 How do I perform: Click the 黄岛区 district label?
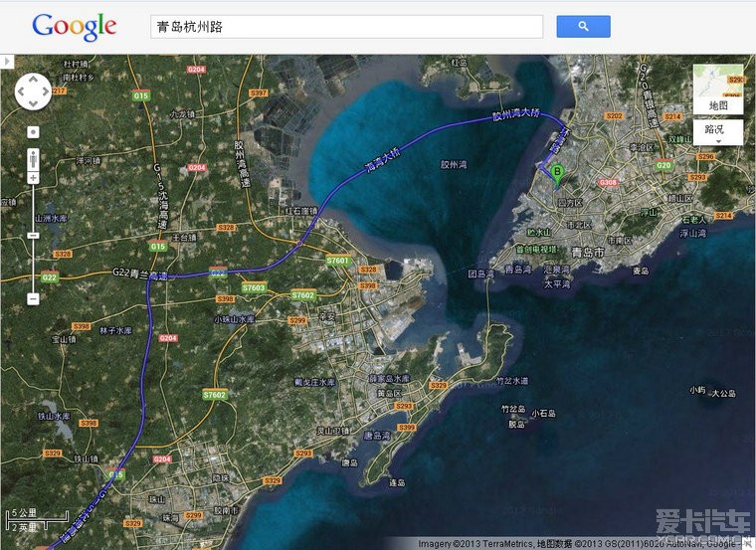click(389, 393)
